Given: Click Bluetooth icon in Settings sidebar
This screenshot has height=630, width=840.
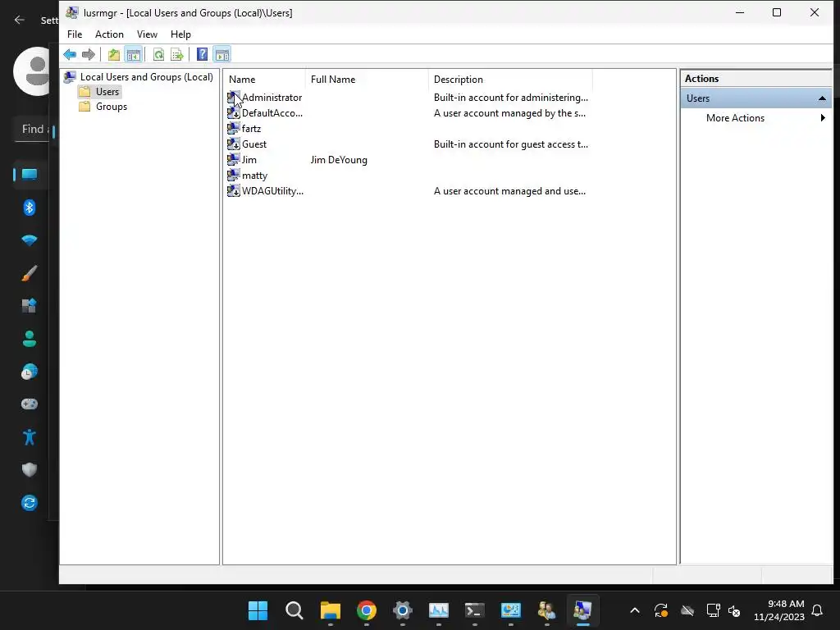Looking at the screenshot, I should click(30, 208).
